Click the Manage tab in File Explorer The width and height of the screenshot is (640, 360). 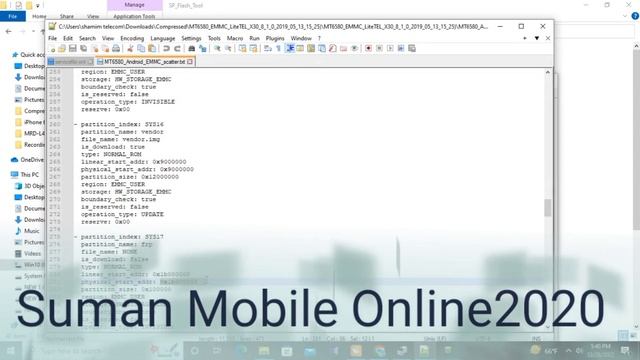pyautogui.click(x=134, y=5)
